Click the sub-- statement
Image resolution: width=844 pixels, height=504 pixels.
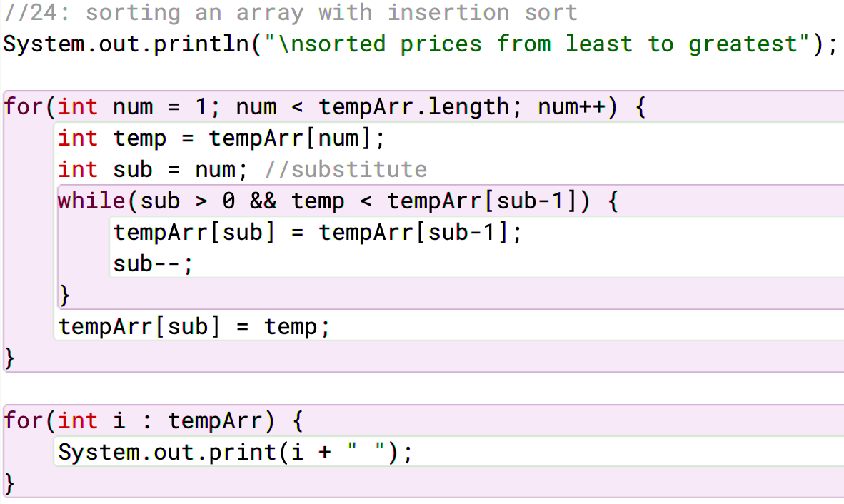[153, 264]
